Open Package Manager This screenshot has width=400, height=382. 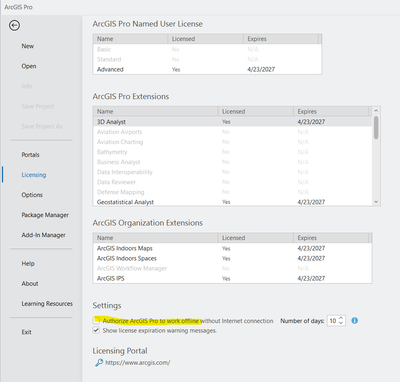click(45, 215)
